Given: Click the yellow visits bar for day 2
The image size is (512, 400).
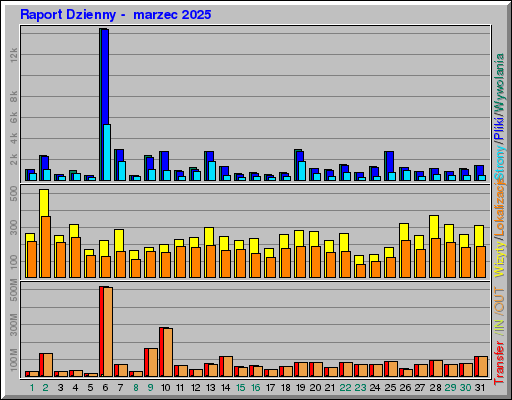Looking at the screenshot, I should (44, 203).
